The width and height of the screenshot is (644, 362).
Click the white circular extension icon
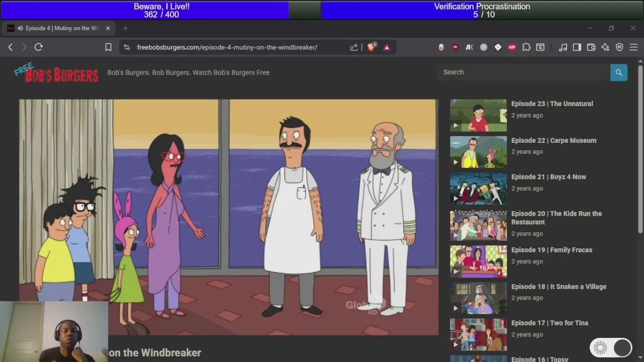[441, 47]
